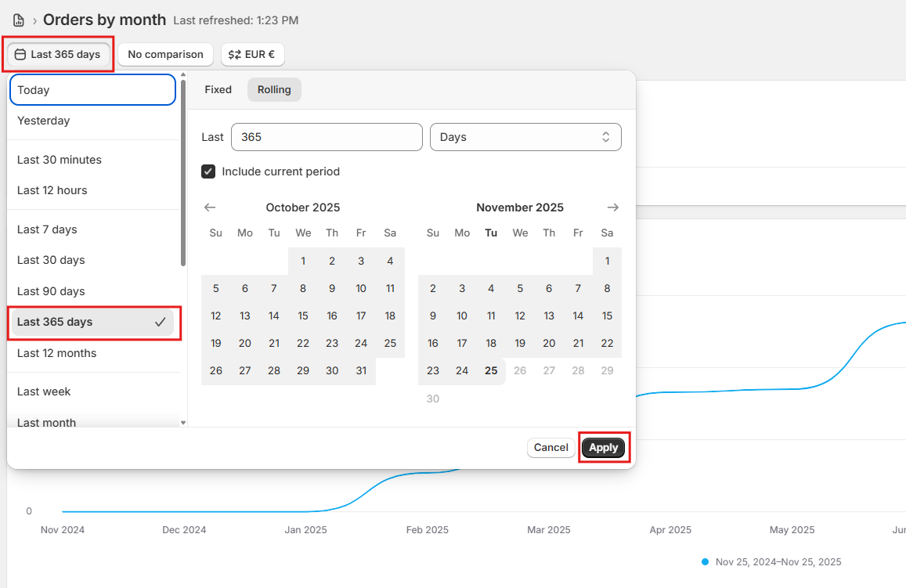Image resolution: width=906 pixels, height=588 pixels.
Task: Click the Nov 2024 axis label
Action: click(x=63, y=529)
